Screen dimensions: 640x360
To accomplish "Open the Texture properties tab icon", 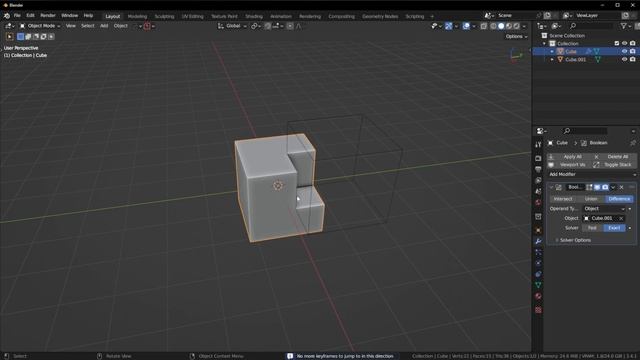I will [538, 310].
